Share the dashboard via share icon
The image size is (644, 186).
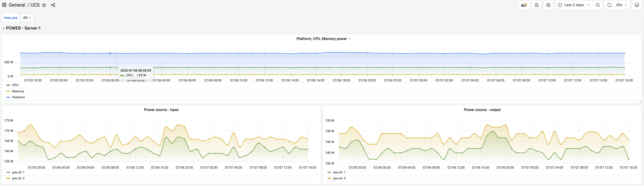[53, 5]
